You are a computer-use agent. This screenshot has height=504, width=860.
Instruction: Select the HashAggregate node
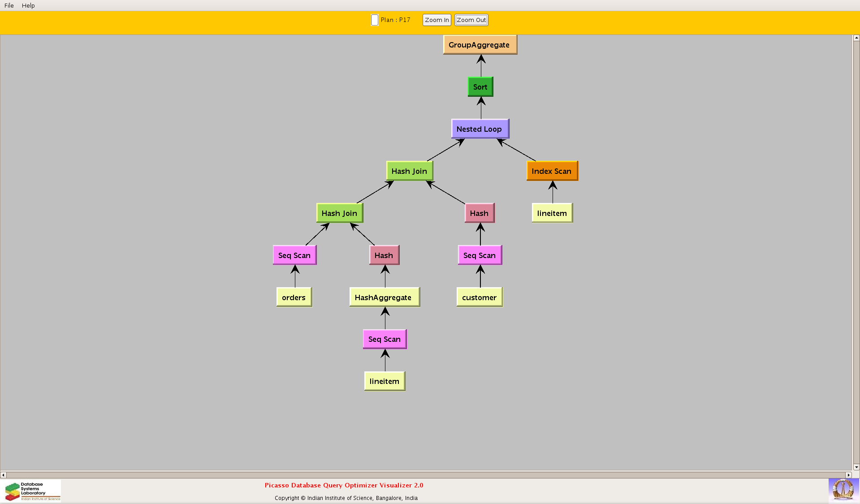pos(384,297)
